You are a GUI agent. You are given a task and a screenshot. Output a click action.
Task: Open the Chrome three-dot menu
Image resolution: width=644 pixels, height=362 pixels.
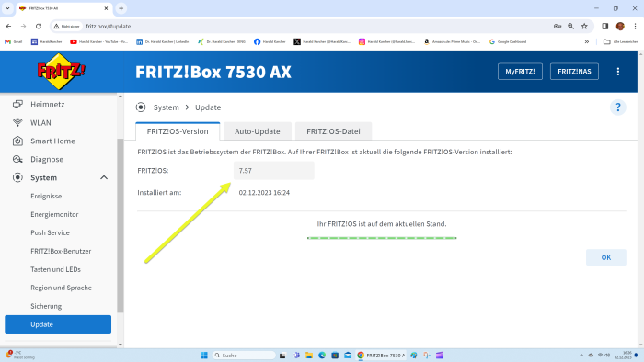[x=635, y=27]
